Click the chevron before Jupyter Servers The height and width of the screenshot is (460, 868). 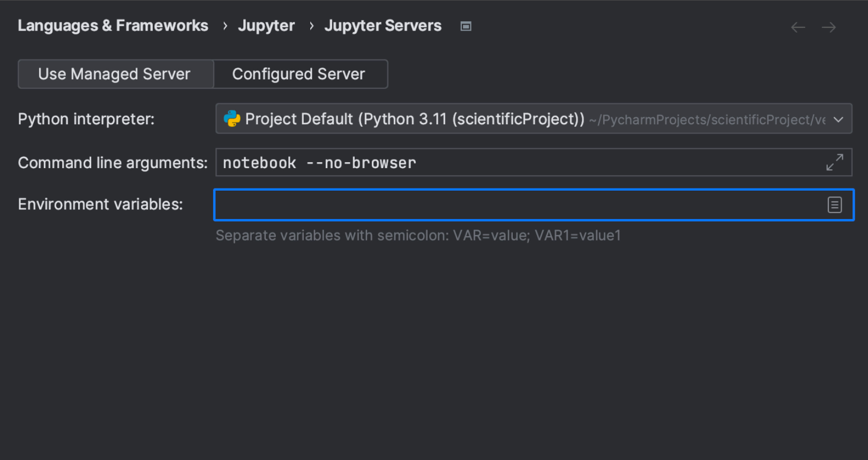311,26
